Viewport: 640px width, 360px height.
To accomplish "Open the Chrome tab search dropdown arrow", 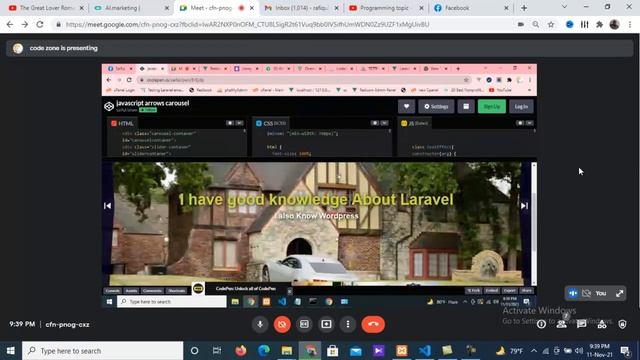I will pyautogui.click(x=564, y=7).
